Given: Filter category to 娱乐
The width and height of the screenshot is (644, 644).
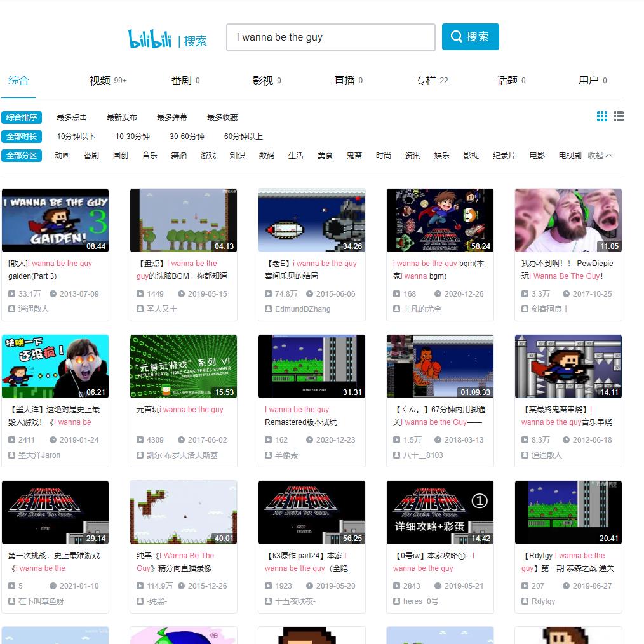Looking at the screenshot, I should 442,156.
